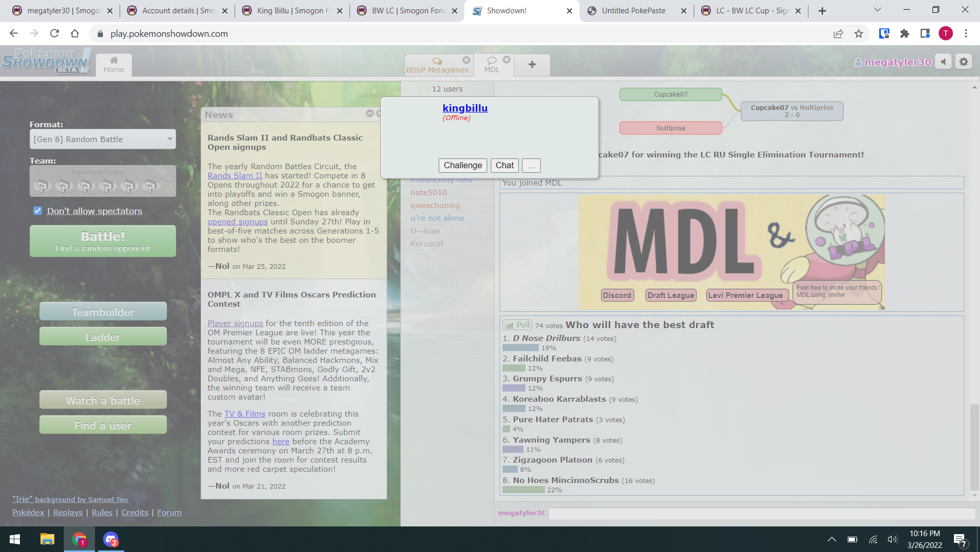This screenshot has width=980, height=552.
Task: Click the Challenge button for kingbillu
Action: [x=463, y=166]
